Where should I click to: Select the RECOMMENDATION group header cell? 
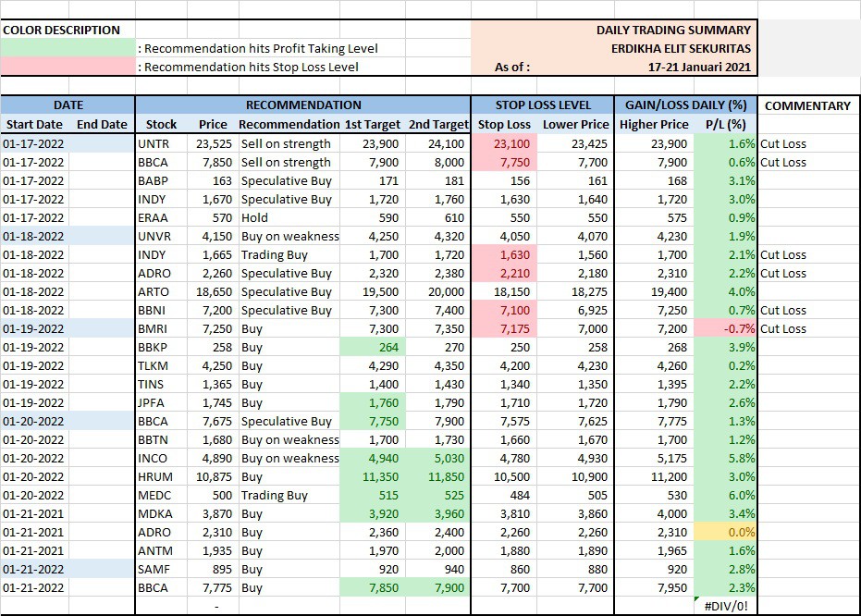click(302, 105)
